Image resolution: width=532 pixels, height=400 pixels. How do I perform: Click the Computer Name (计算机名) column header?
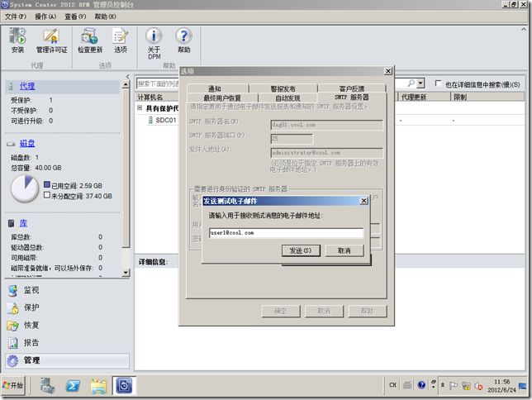[x=157, y=98]
